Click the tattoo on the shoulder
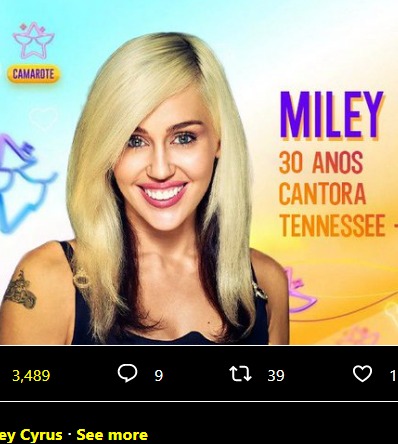 (x=20, y=290)
